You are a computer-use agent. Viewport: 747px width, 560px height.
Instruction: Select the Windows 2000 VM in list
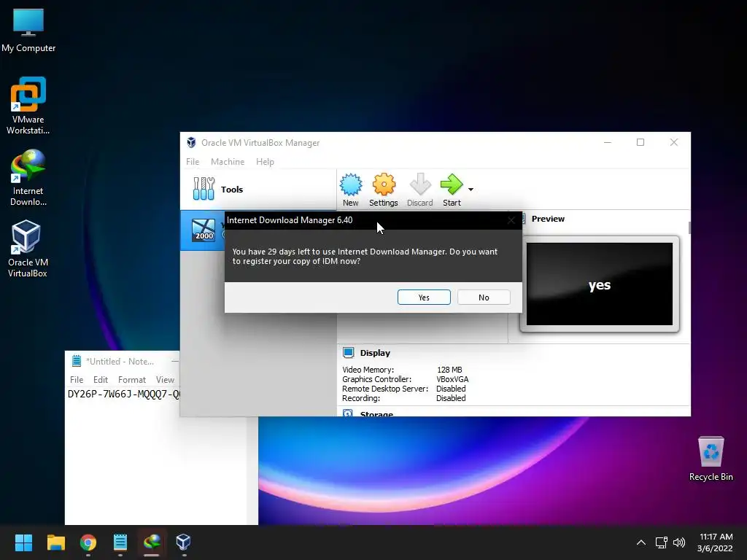point(203,230)
